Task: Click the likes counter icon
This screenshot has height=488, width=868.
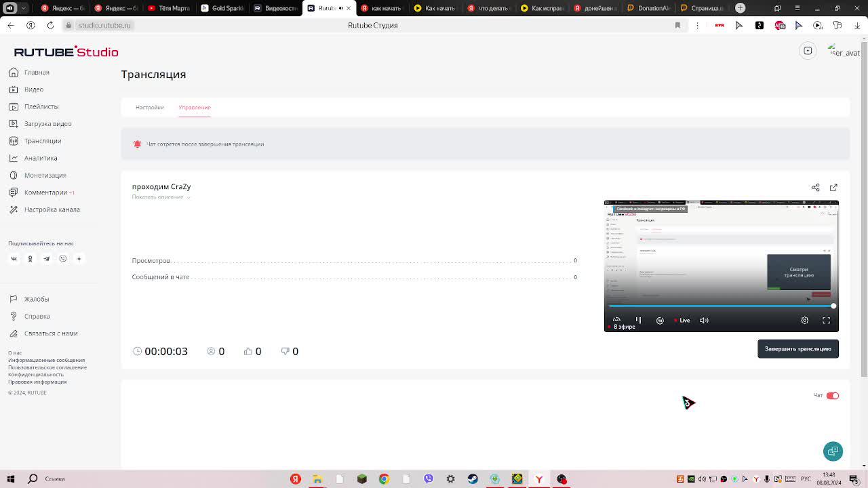Action: 248,351
